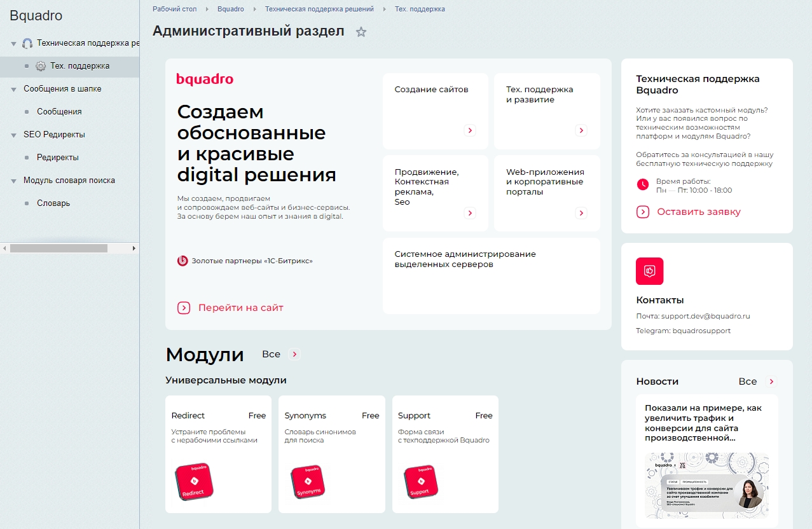This screenshot has width=812, height=529.
Task: Click the support.dev@bquadro.ru email text
Action: pos(706,316)
